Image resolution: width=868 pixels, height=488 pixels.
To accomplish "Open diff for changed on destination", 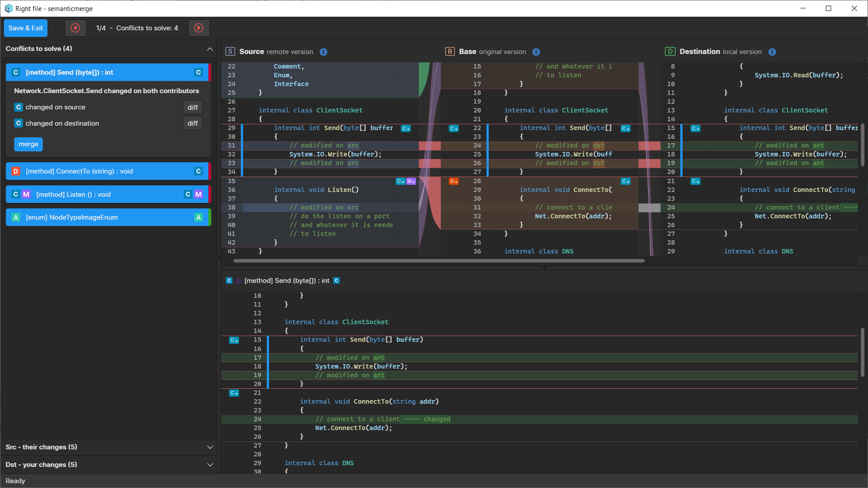I will point(192,123).
